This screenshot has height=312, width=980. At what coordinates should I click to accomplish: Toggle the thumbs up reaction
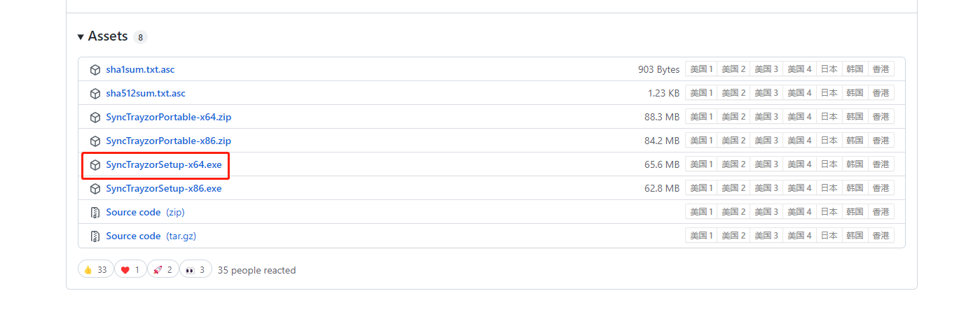[95, 269]
